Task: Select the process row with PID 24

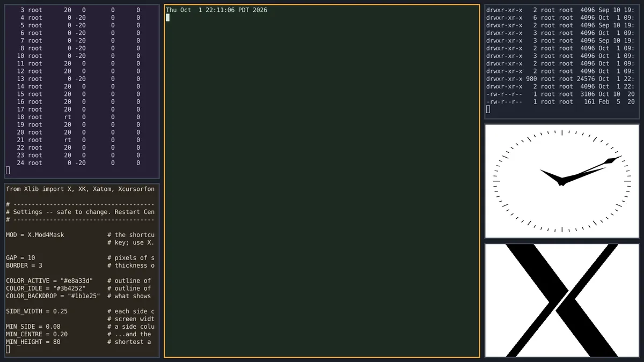Action: 80,162
